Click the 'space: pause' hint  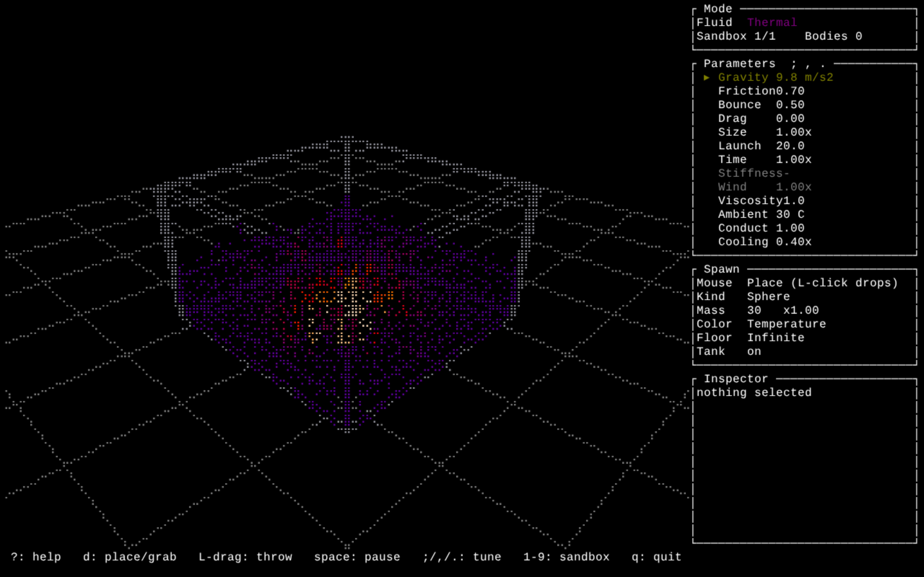357,557
